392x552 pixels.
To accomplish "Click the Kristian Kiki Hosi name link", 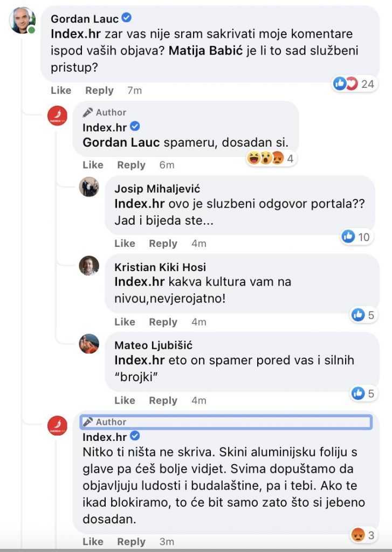I will pyautogui.click(x=160, y=267).
